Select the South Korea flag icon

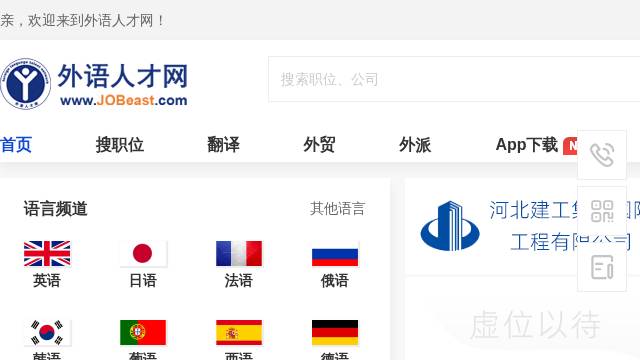coord(47,332)
